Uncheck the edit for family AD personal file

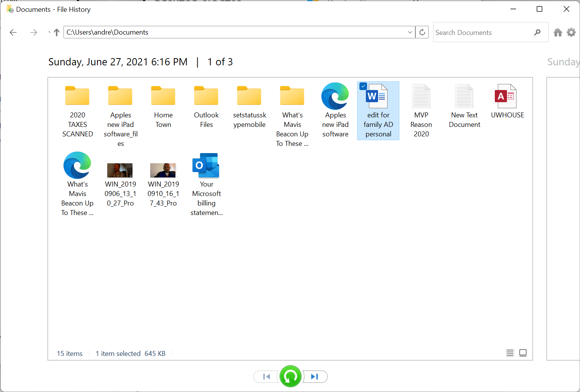coord(363,86)
